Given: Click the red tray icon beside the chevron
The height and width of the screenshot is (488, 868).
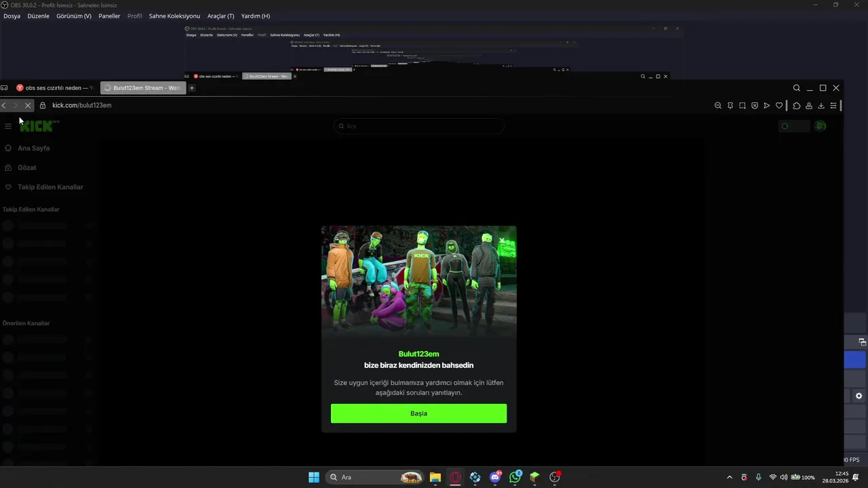Looking at the screenshot, I should 745,477.
